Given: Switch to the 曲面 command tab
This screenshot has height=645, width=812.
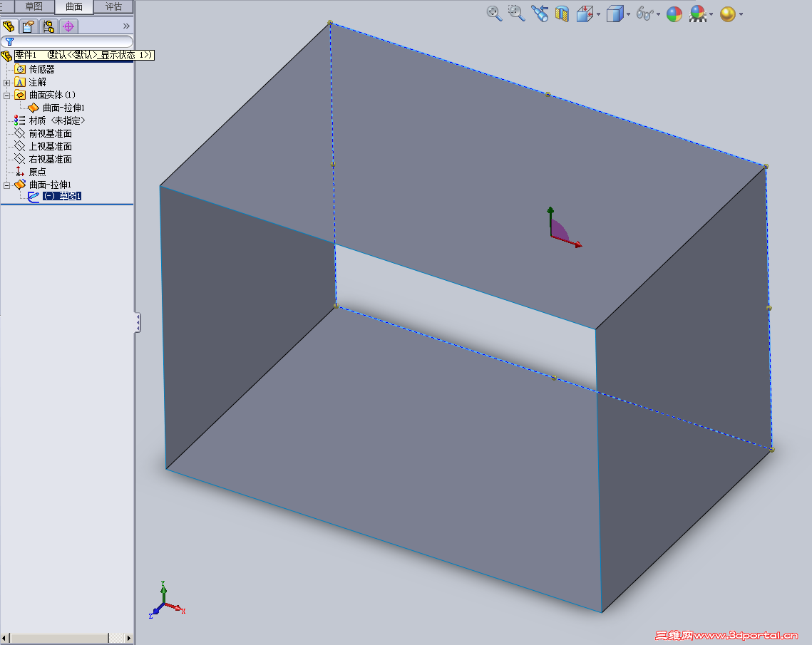Looking at the screenshot, I should 74,6.
